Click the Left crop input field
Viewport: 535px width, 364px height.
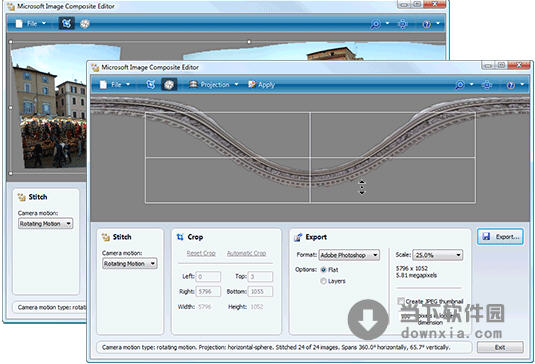[x=208, y=276]
